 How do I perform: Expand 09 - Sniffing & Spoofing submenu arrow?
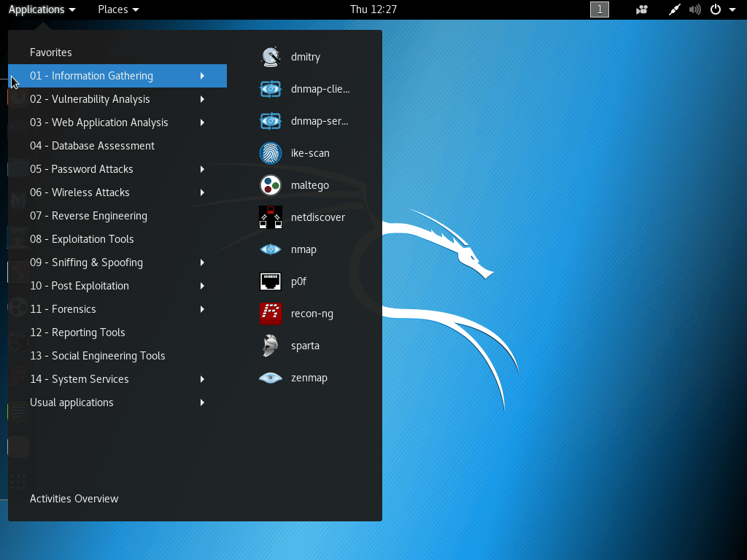coord(203,262)
